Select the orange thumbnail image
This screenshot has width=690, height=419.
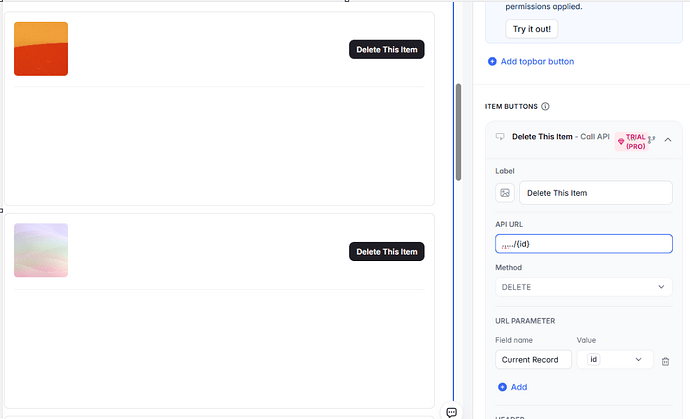[41, 49]
